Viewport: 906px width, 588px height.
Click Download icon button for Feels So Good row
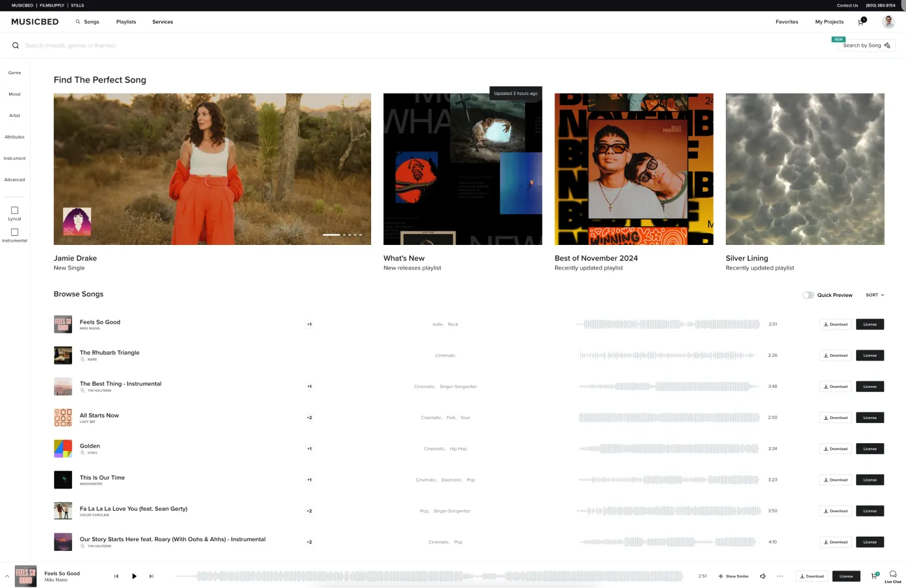(835, 324)
